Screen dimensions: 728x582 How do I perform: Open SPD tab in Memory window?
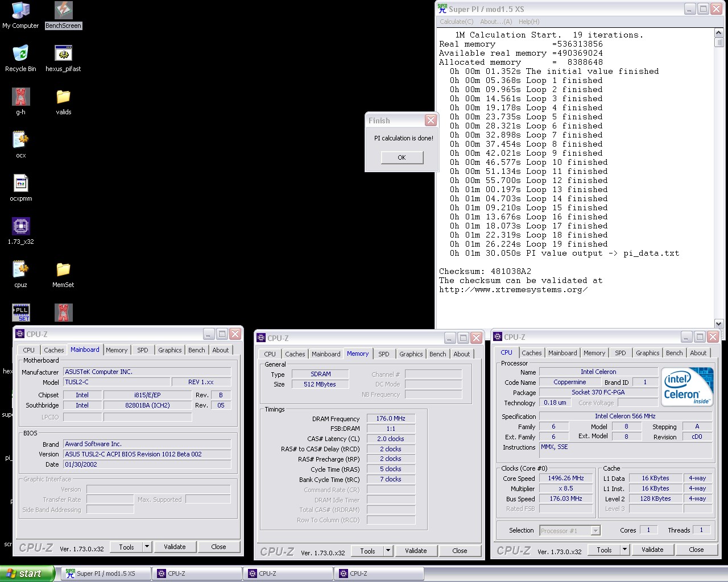pyautogui.click(x=384, y=354)
